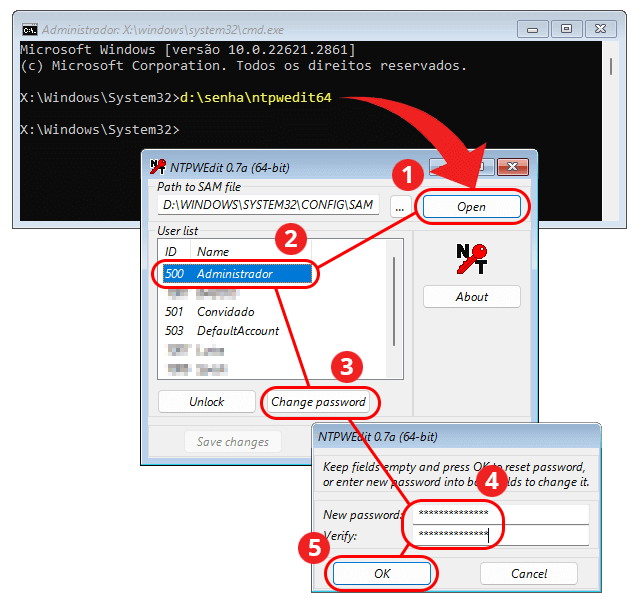The width and height of the screenshot is (644, 604).
Task: Close the cmd.exe window
Action: click(600, 29)
